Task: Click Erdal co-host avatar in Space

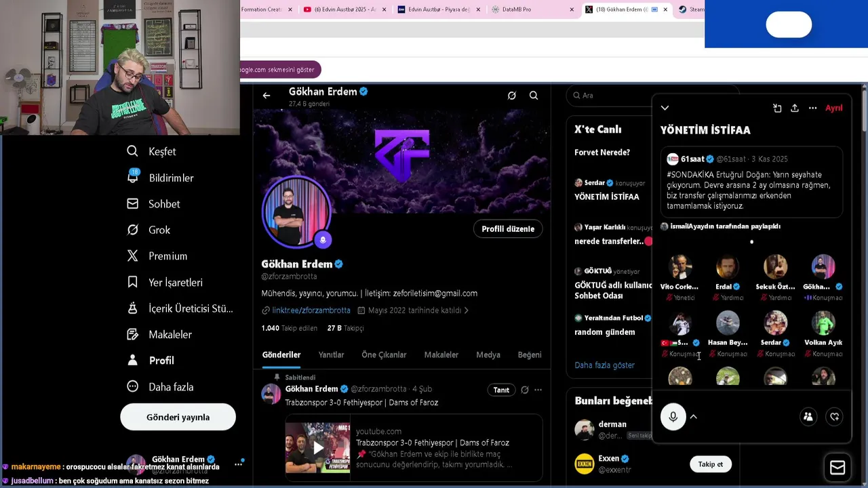Action: [x=728, y=267]
